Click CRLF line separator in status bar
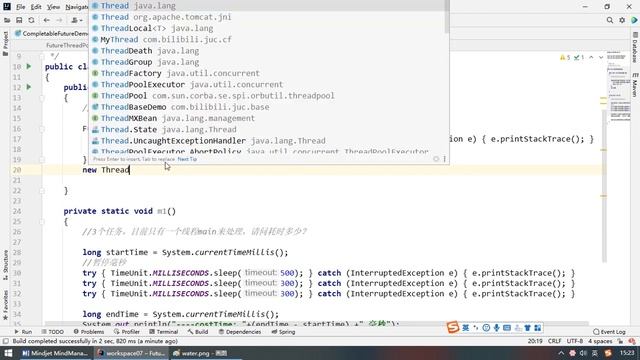The image size is (640, 360). point(555,341)
